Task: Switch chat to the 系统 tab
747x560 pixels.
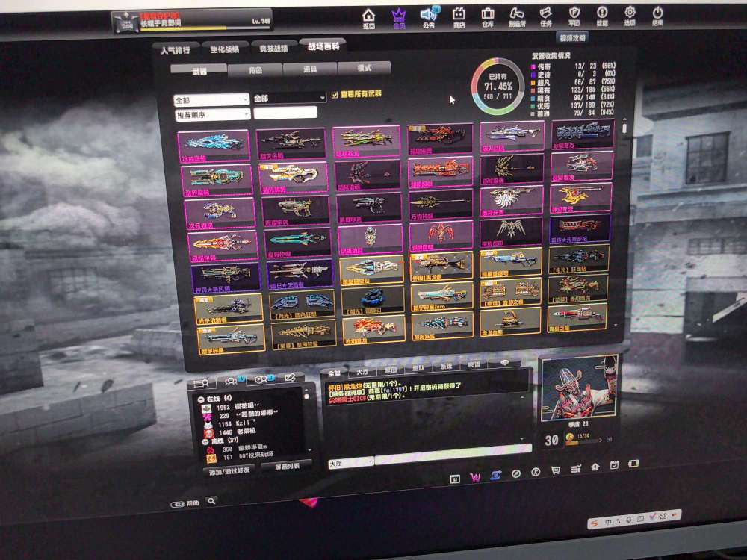Action: click(x=447, y=366)
